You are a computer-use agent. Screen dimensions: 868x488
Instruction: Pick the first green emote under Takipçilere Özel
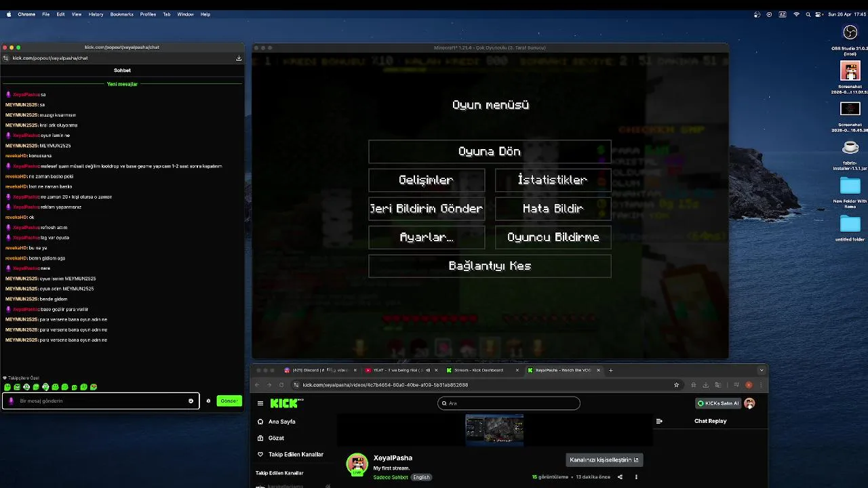point(7,387)
